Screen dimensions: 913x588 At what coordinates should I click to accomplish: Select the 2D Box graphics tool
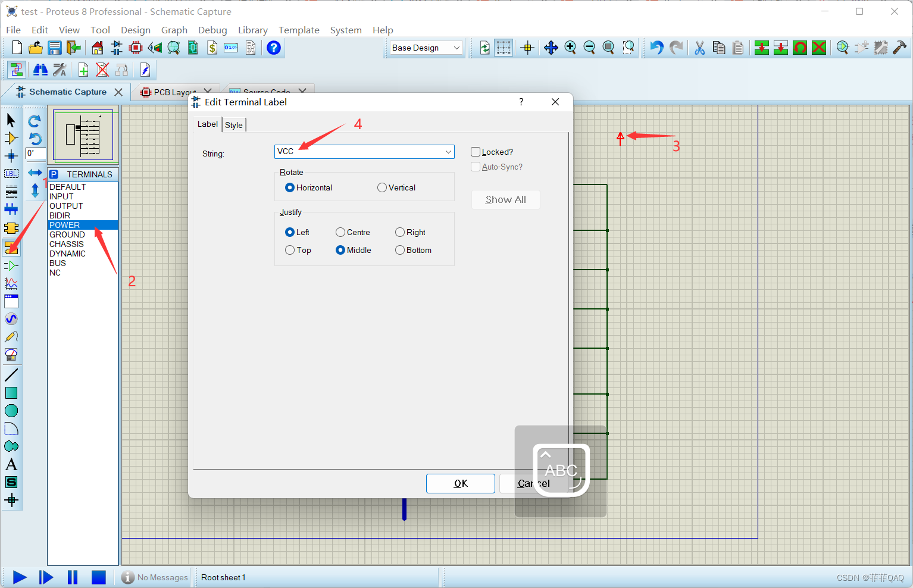tap(11, 393)
